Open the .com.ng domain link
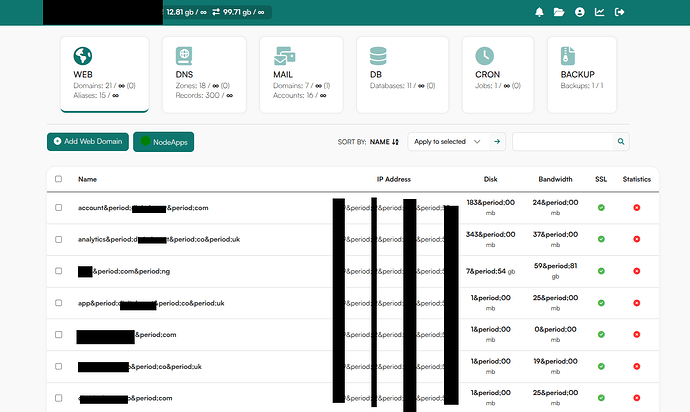The width and height of the screenshot is (690, 412). 124,271
